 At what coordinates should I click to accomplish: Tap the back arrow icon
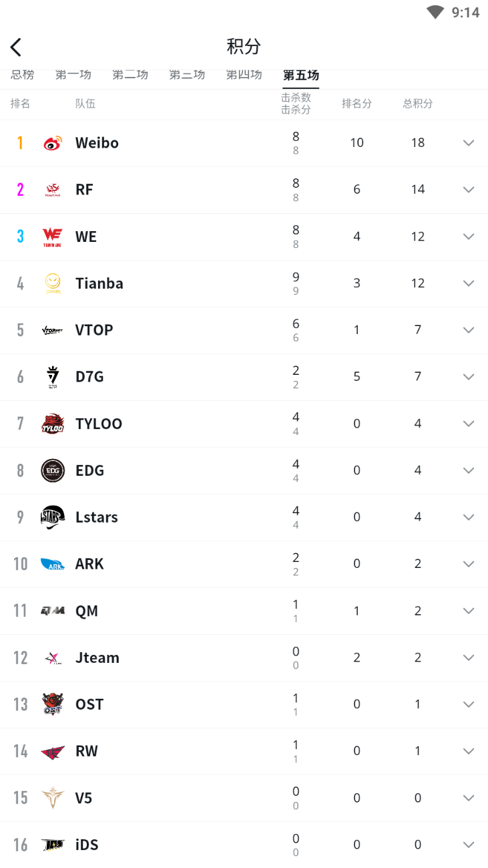(16, 47)
